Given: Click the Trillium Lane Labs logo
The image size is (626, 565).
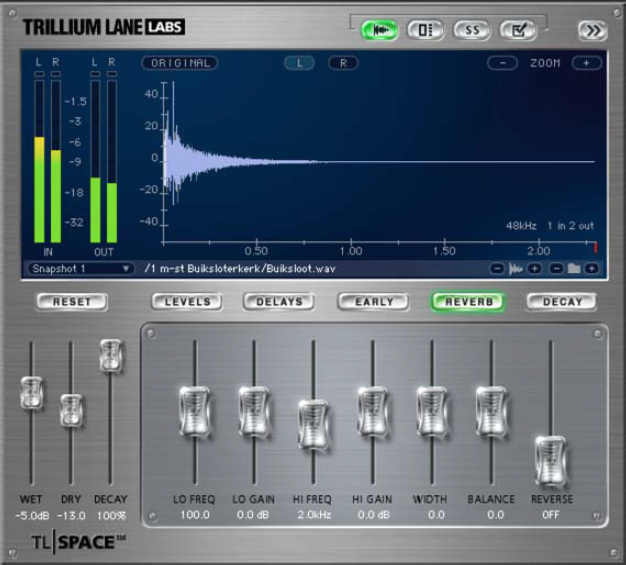Looking at the screenshot, I should 103,27.
